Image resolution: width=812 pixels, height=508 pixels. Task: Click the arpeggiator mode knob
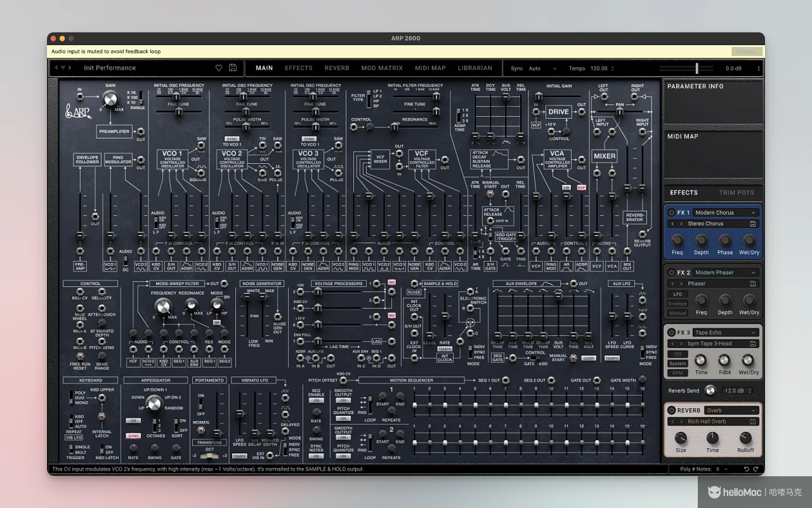click(154, 403)
